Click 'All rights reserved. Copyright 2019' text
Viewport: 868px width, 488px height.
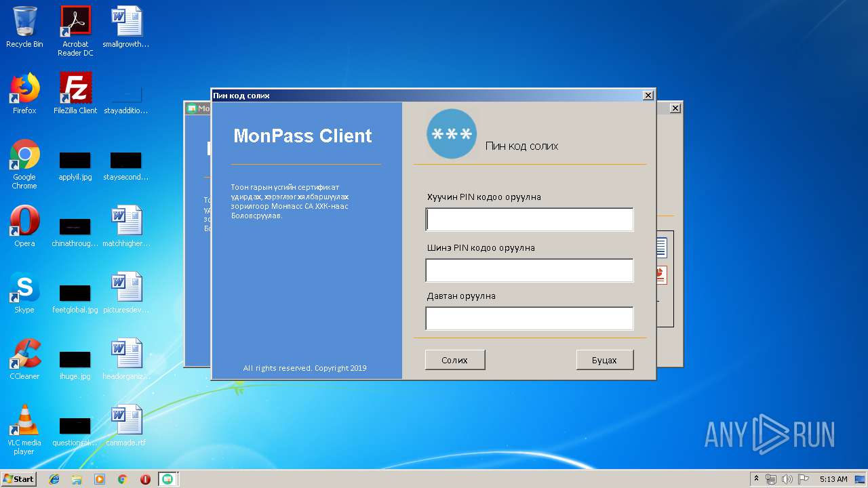point(305,368)
